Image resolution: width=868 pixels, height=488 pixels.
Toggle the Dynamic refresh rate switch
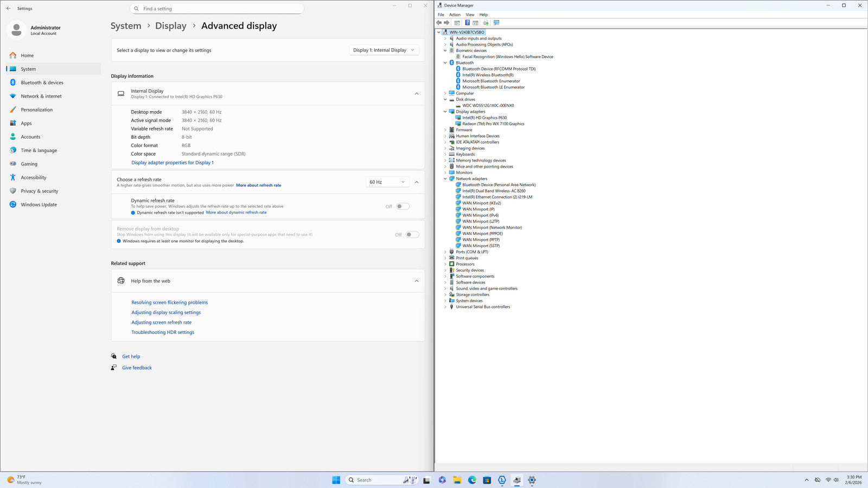pyautogui.click(x=403, y=206)
